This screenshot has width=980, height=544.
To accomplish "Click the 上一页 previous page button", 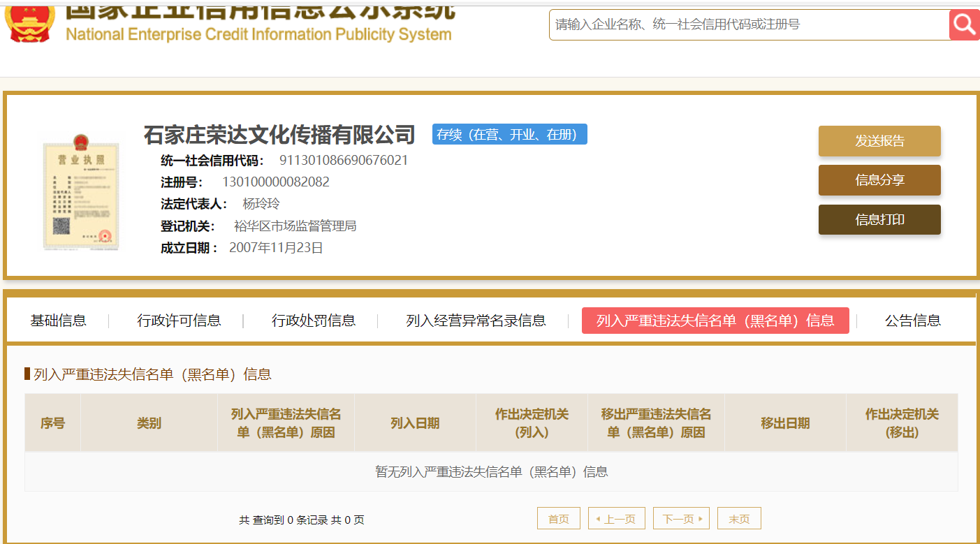I will click(617, 518).
